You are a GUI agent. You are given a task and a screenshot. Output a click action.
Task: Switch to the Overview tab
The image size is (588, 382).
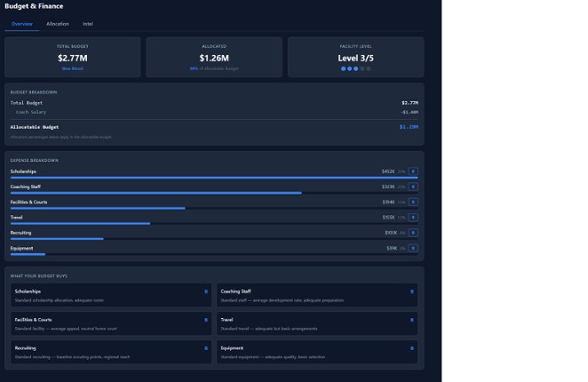tap(22, 24)
